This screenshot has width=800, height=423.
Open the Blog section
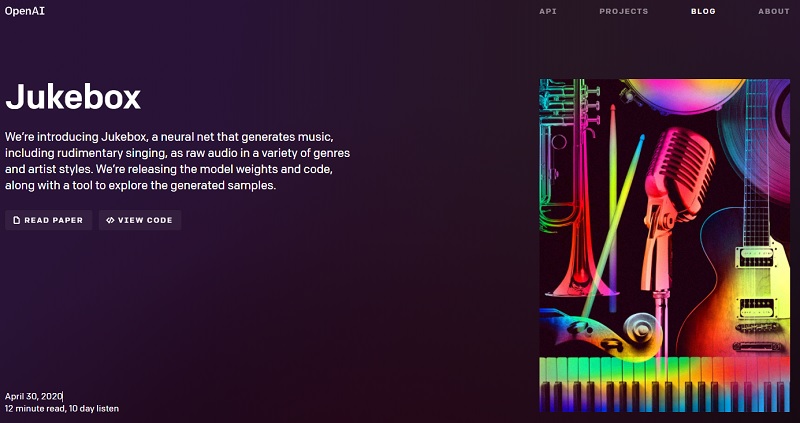703,11
